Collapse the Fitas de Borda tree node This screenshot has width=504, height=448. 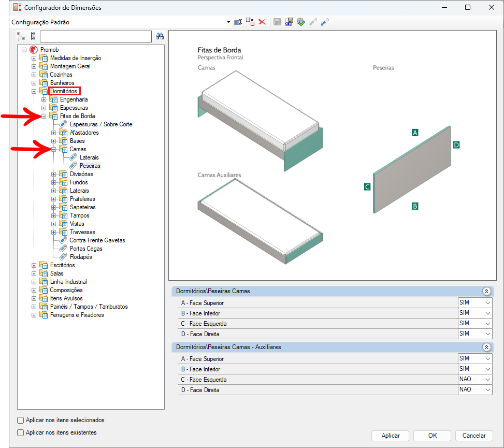[44, 117]
